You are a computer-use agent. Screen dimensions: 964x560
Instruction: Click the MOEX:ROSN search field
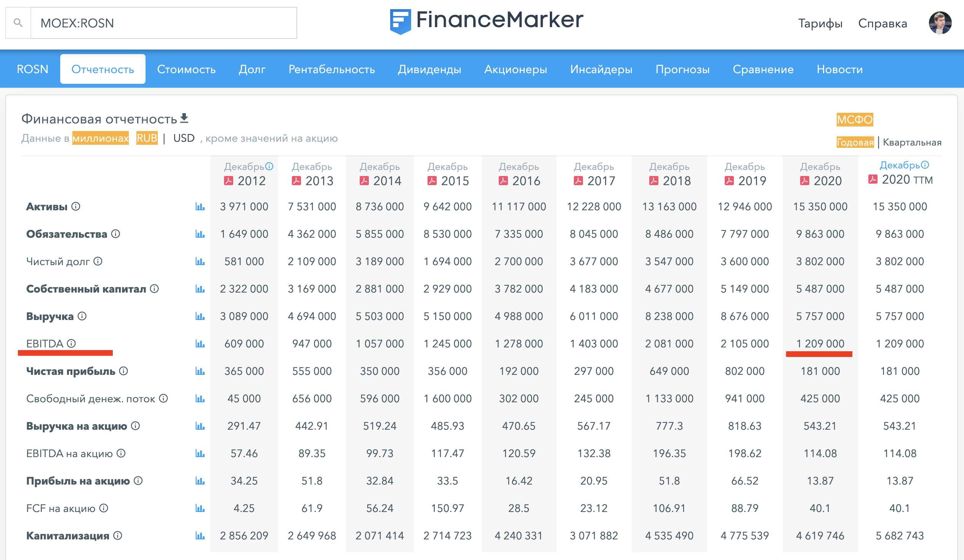[x=164, y=23]
